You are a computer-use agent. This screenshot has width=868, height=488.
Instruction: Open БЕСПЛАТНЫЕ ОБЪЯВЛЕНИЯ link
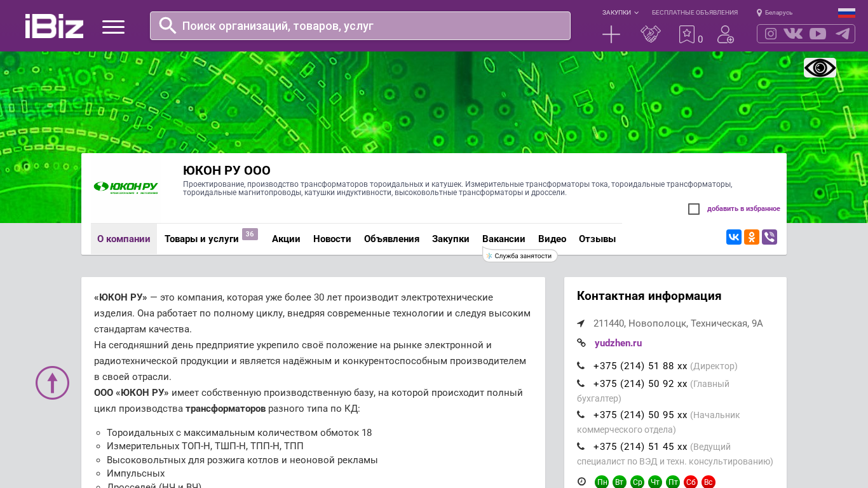(695, 13)
